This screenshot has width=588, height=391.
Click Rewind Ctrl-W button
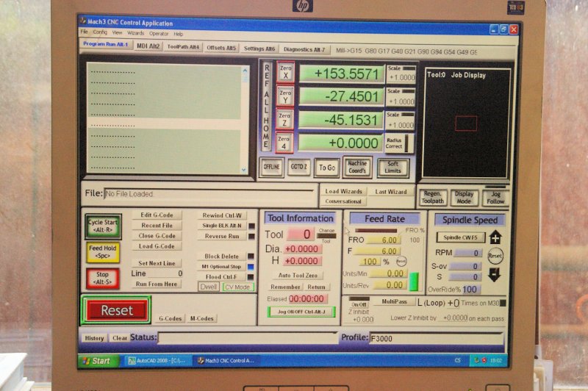pos(222,215)
